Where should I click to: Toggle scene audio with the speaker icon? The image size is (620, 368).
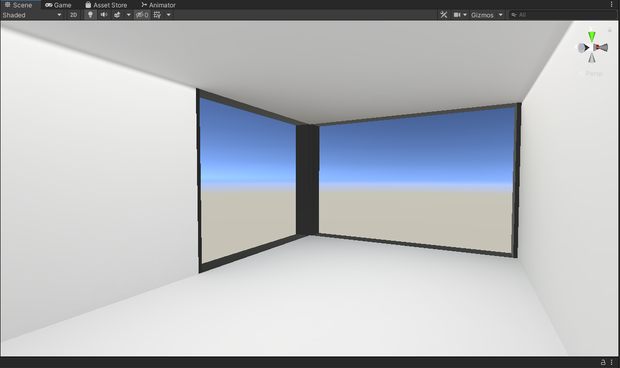[104, 15]
